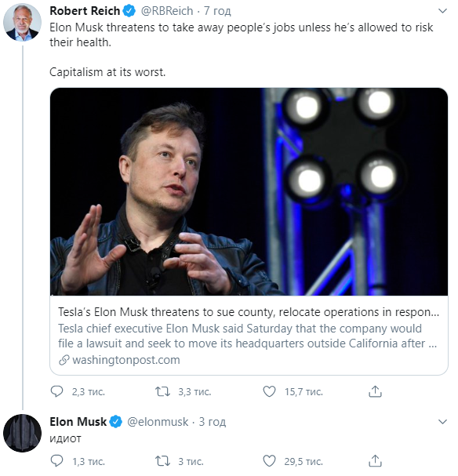The image size is (458, 476).
Task: Open the article preview image of Elon Musk
Action: tap(249, 191)
